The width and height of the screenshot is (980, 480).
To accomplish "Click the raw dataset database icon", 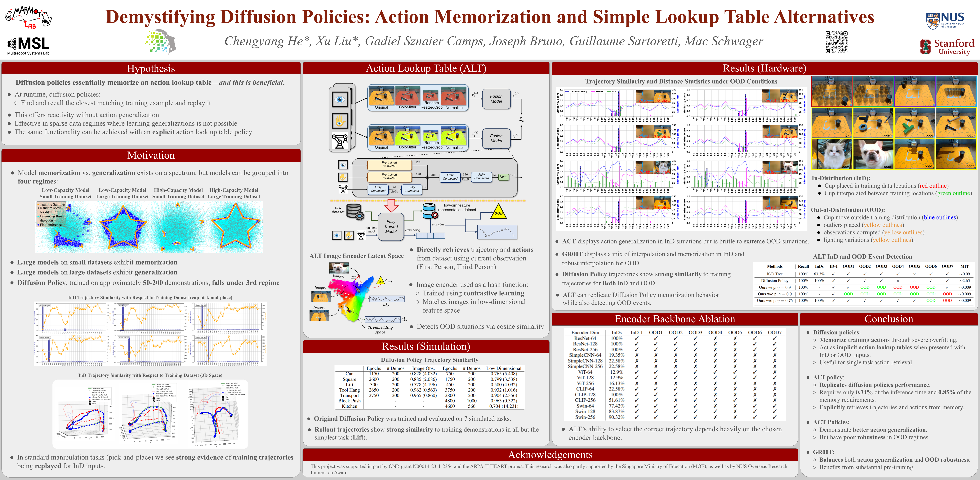I will click(x=354, y=211).
